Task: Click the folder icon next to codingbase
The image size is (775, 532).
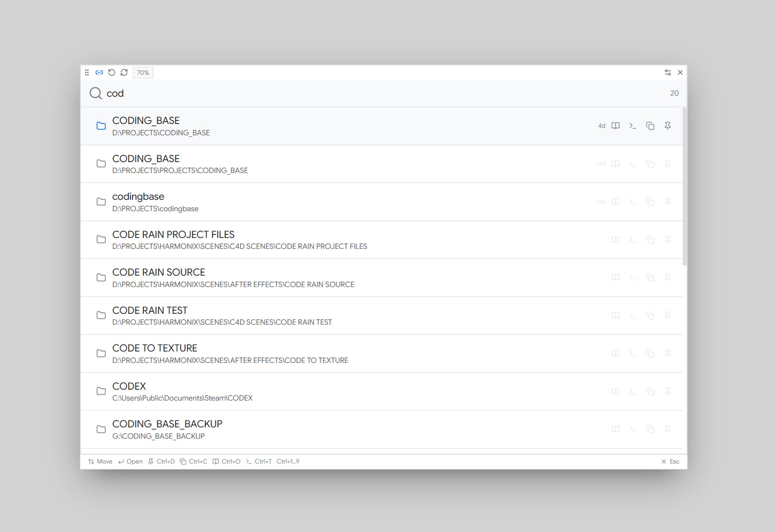Action: (x=101, y=201)
